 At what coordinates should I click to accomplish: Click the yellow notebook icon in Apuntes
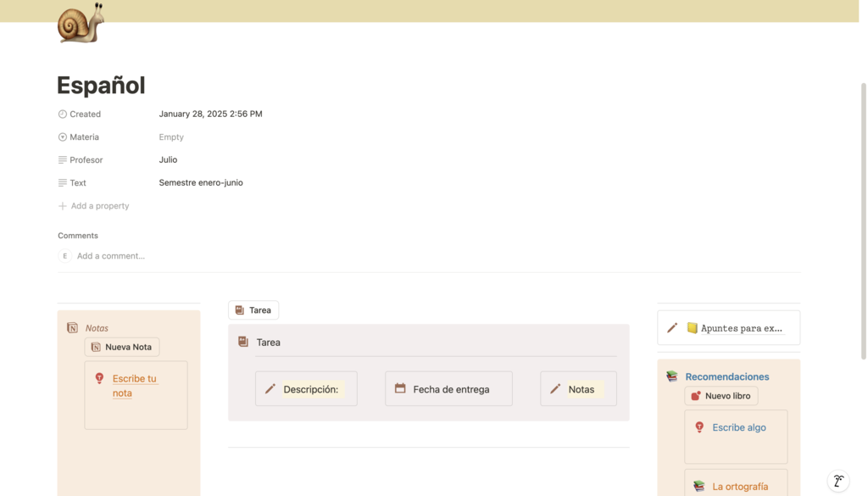coord(692,328)
